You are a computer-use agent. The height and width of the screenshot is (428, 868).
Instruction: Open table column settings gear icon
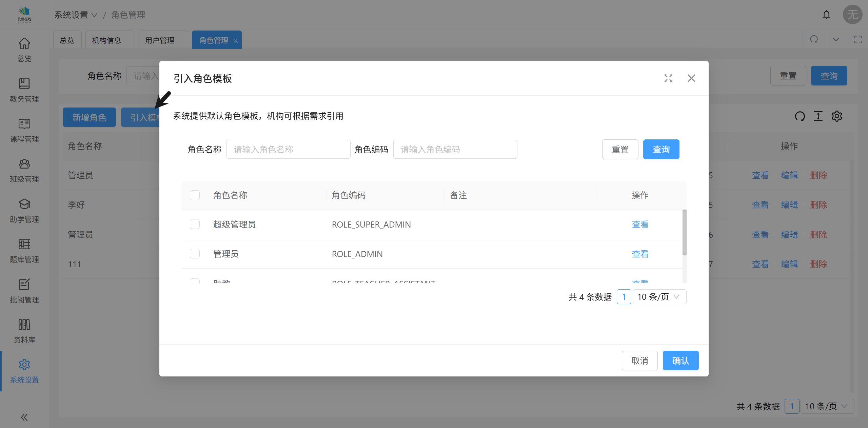[x=836, y=116]
